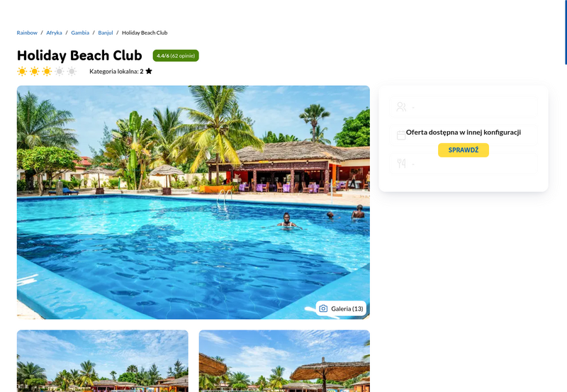Navigate to the Banjul breadcrumb

click(x=105, y=33)
